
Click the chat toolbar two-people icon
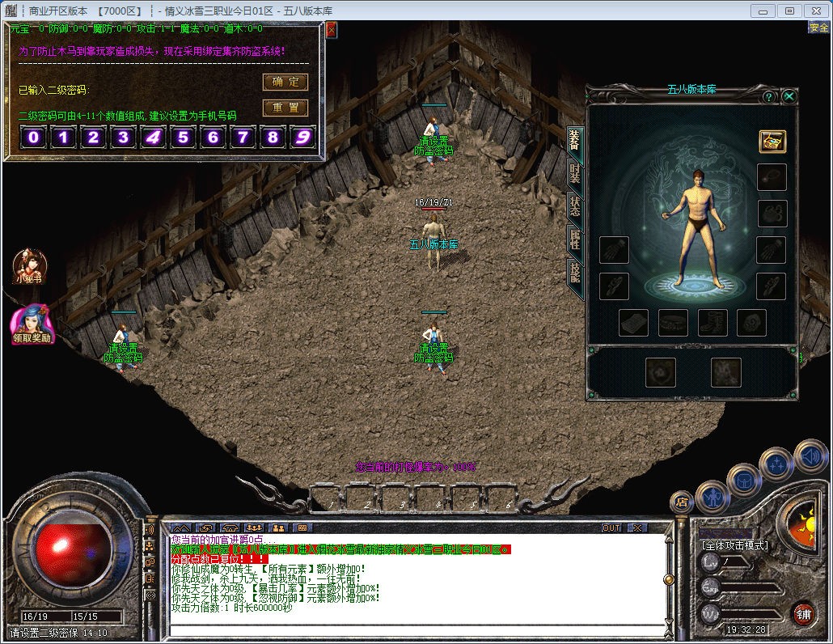(x=278, y=527)
